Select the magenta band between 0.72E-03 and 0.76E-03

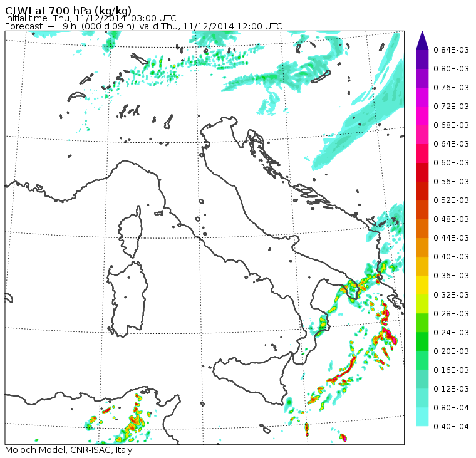pyautogui.click(x=422, y=97)
